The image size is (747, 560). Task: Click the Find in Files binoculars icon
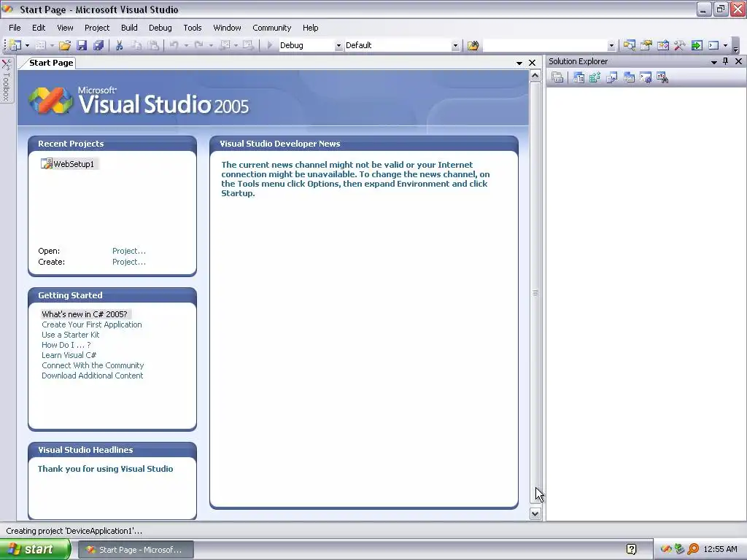tap(473, 45)
